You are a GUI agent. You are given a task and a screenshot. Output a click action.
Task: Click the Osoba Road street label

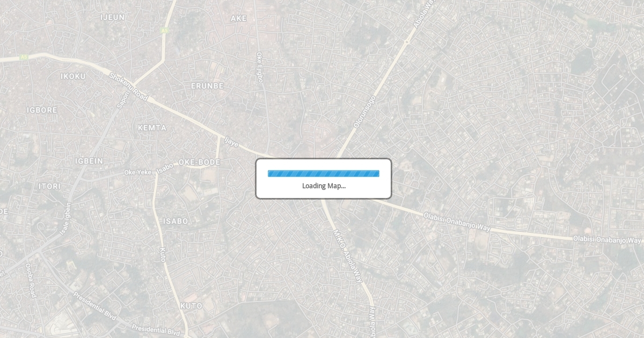31,281
